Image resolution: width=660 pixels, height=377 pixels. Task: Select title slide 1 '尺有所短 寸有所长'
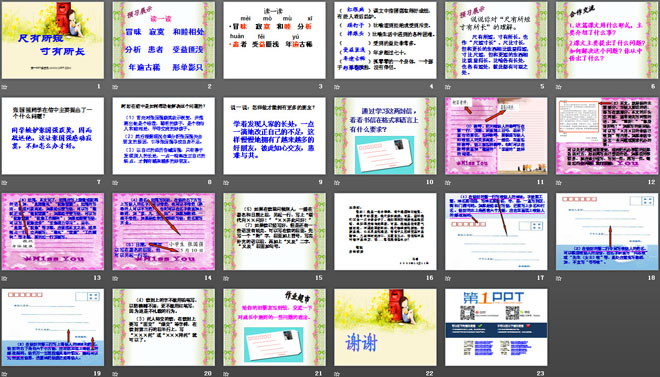pyautogui.click(x=53, y=40)
